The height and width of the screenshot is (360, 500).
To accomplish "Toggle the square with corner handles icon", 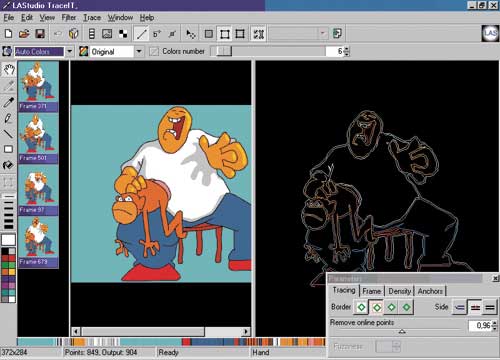I will coord(225,34).
